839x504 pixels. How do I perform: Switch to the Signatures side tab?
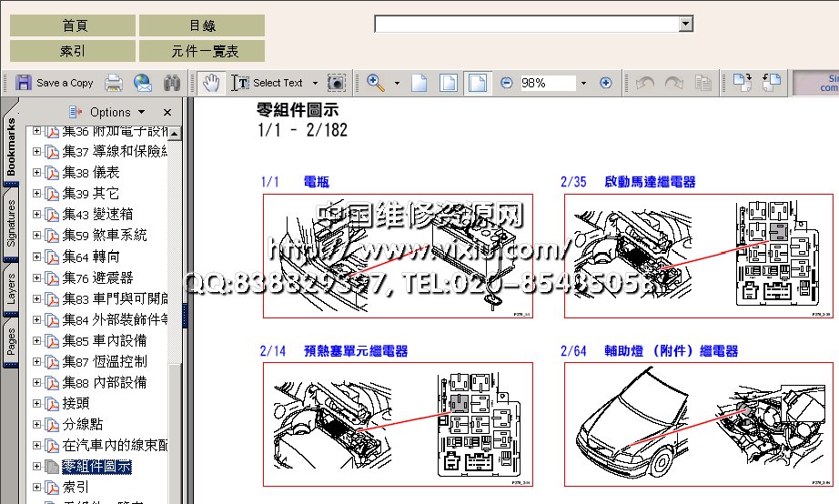click(11, 224)
